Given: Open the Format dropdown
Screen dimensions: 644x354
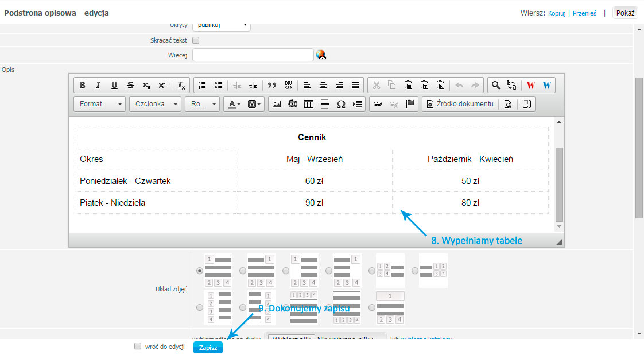Looking at the screenshot, I should click(x=100, y=104).
